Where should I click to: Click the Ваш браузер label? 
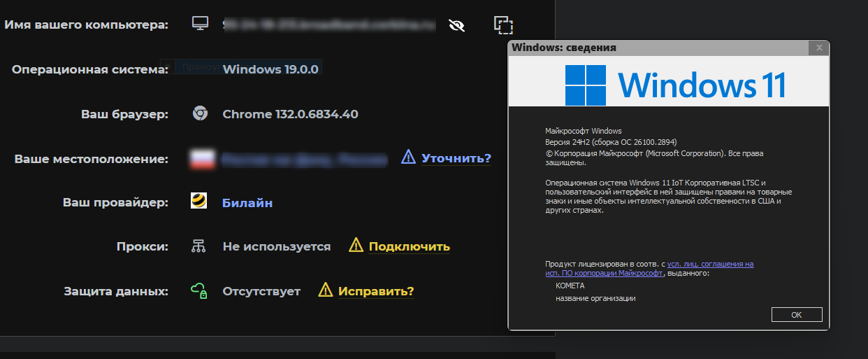pyautogui.click(x=125, y=114)
